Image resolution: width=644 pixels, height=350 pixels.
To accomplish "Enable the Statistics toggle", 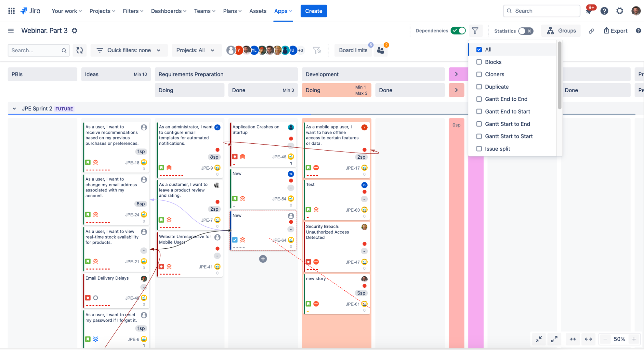I will 525,31.
